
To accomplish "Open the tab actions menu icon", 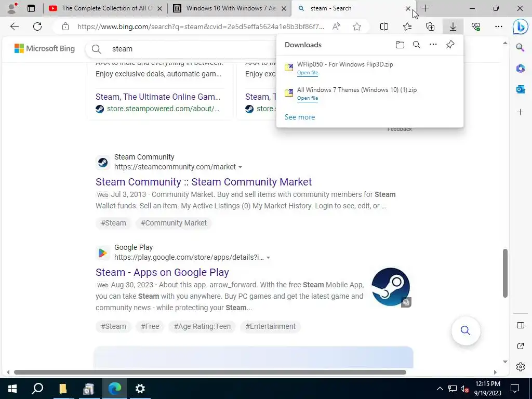I will 31,8.
